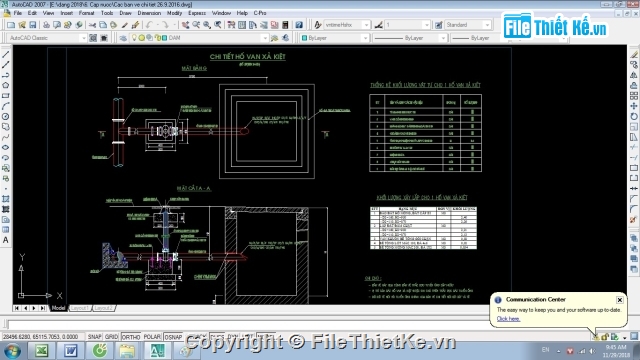Select the Hatch tool
Image resolution: width=640 pixels, height=360 pixels.
pos(6,199)
